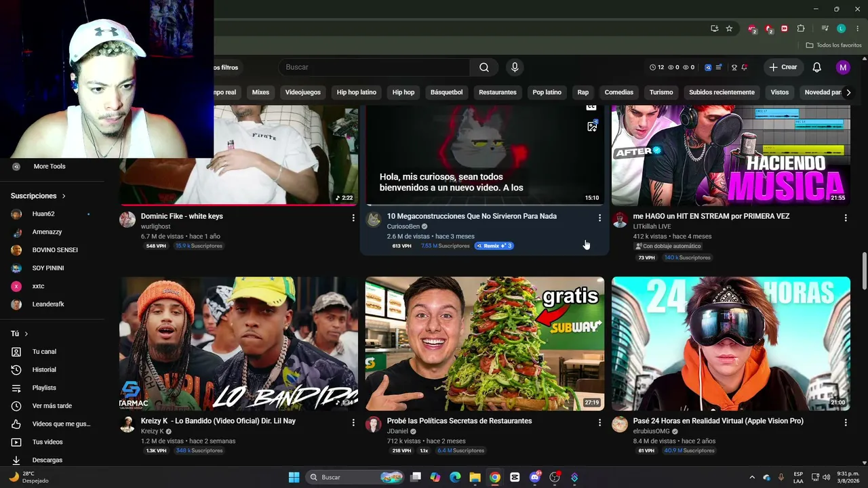Open File Explorer from the taskbar
Viewport: 868px width, 488px height.
[x=475, y=477]
